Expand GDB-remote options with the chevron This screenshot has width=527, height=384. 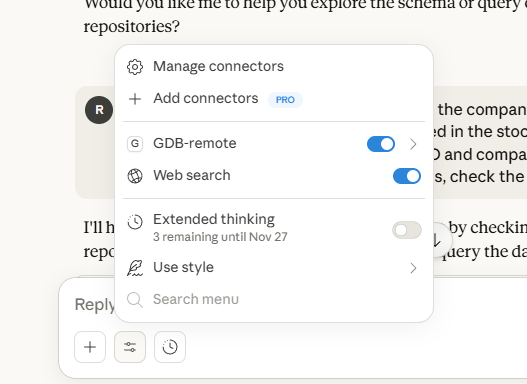pyautogui.click(x=413, y=144)
